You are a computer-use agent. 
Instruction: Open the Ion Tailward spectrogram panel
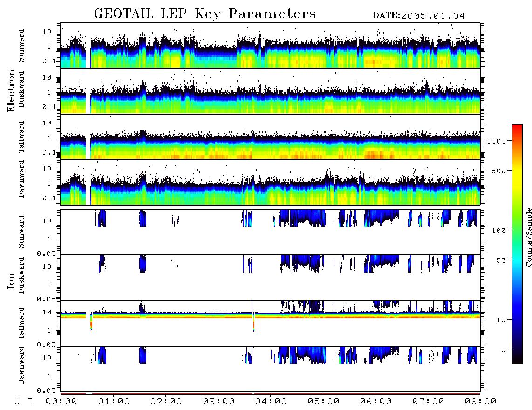270,323
